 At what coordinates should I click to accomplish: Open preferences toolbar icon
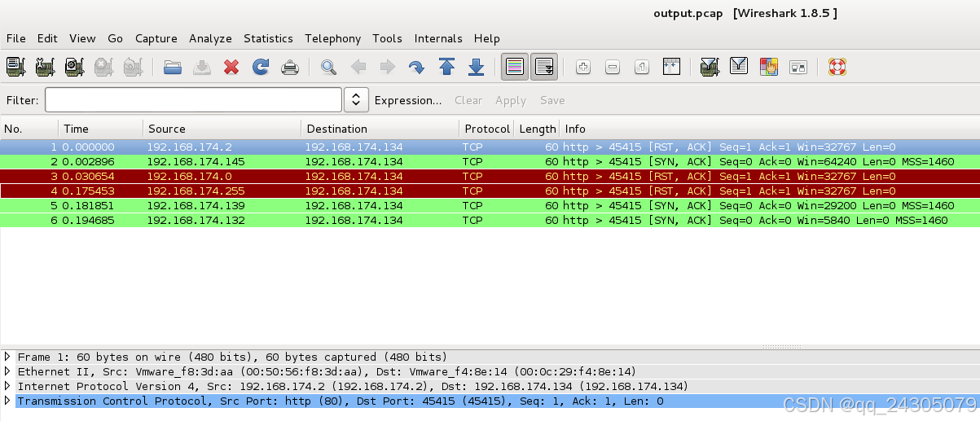coord(798,67)
